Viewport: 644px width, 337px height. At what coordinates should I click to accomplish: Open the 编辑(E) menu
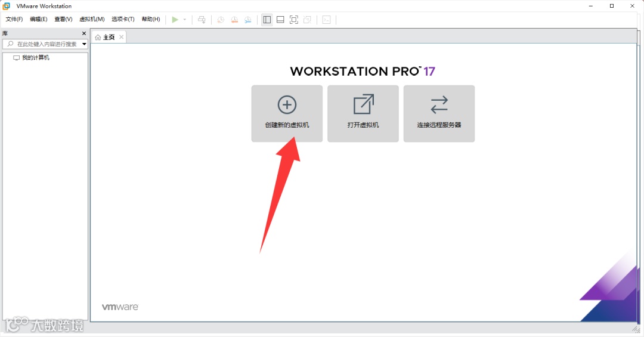[39, 19]
